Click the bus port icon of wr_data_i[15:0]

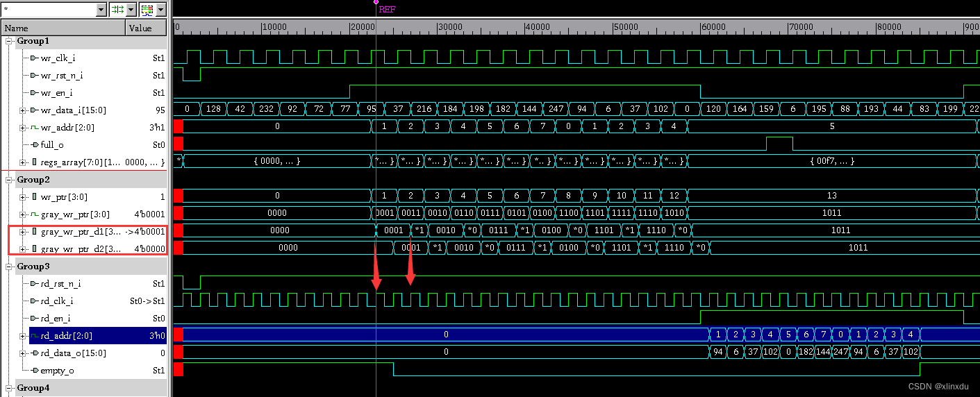coord(33,110)
